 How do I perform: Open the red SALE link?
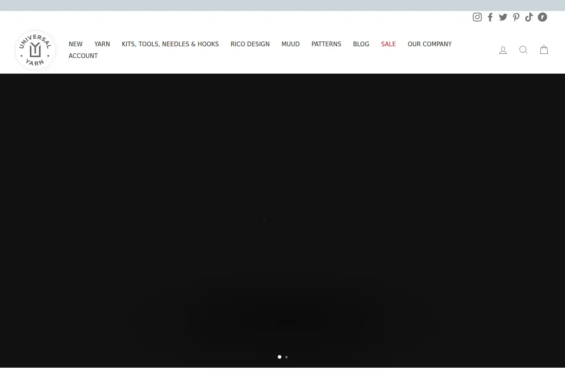[388, 44]
